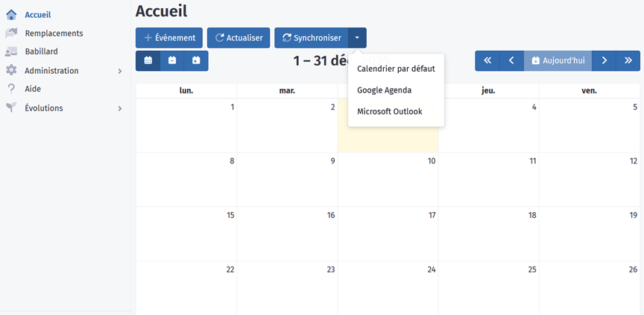Click the Aide question mark icon

click(11, 89)
